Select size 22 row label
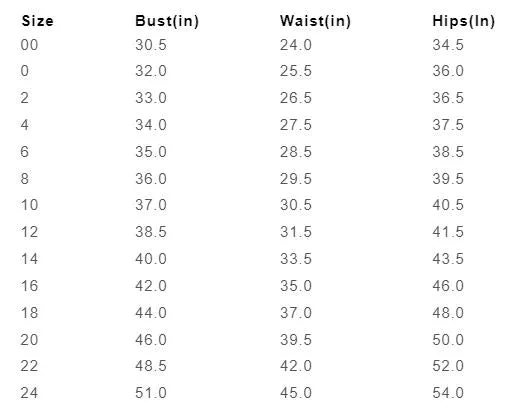This screenshot has width=506, height=414. [29, 366]
